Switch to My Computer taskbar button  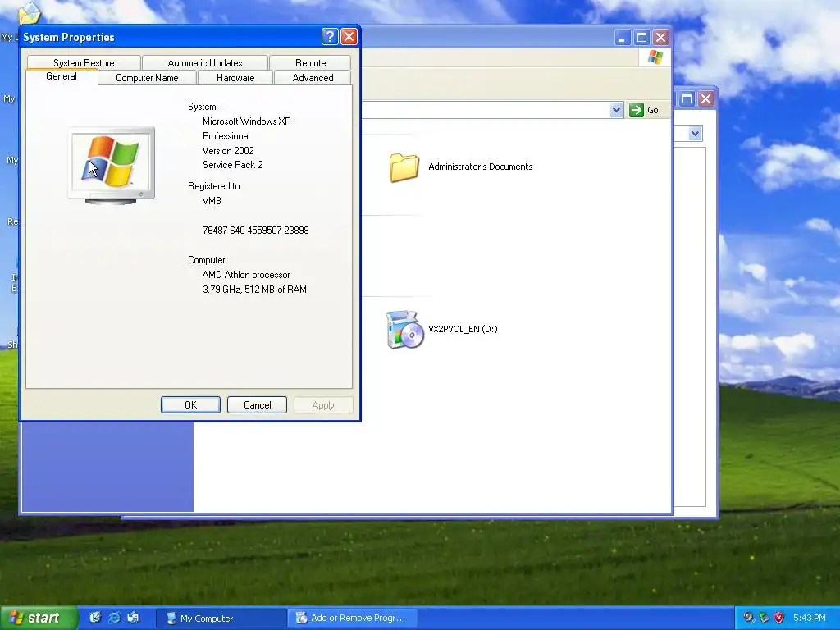pyautogui.click(x=221, y=619)
